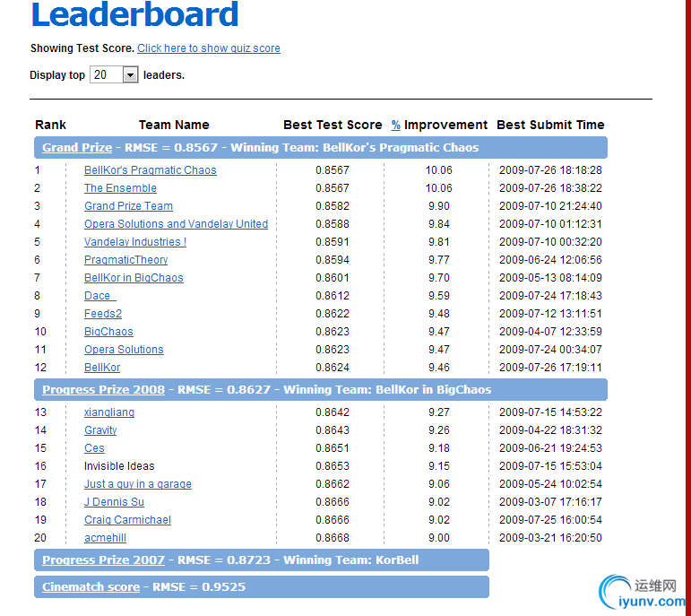Open the J Dennis Su team link

coord(114,502)
